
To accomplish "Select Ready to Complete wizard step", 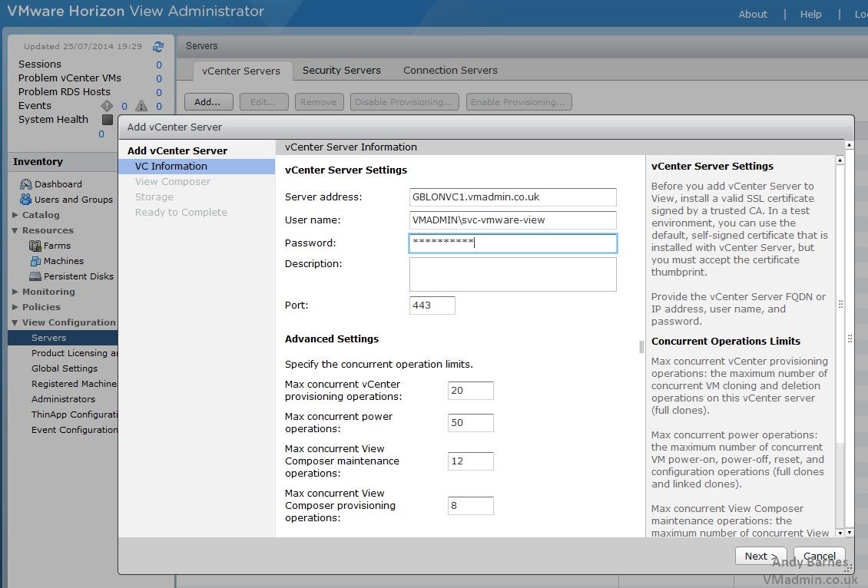I will pos(181,213).
